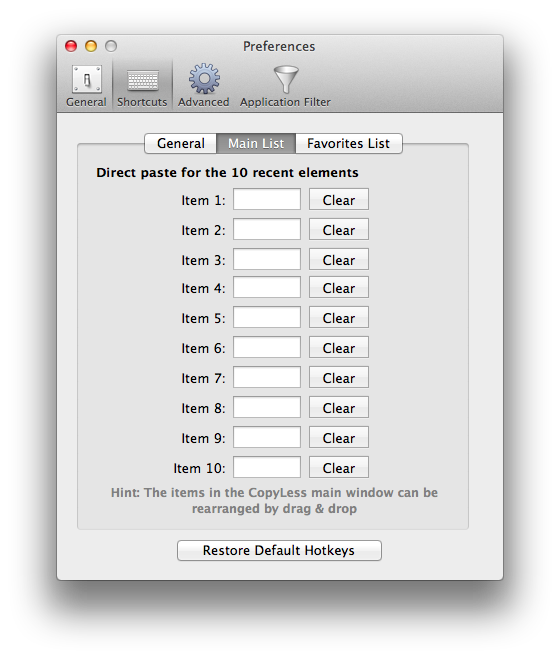Click the Item 3 hotkey field
The image size is (560, 659).
point(267,259)
